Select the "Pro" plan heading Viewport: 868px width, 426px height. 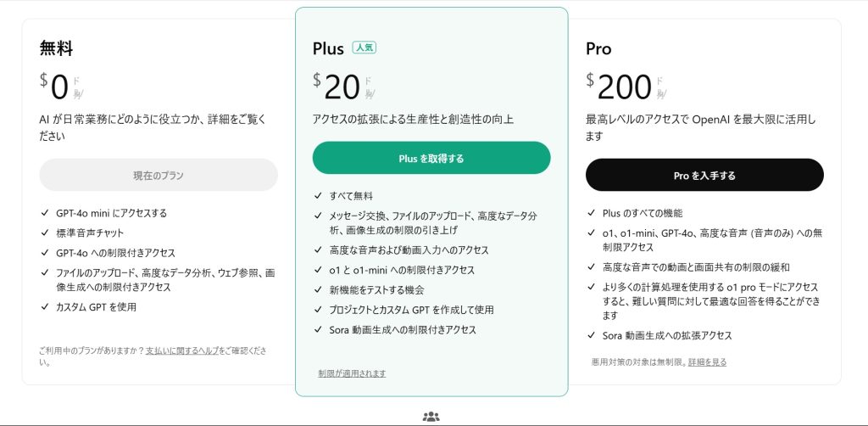click(x=598, y=48)
